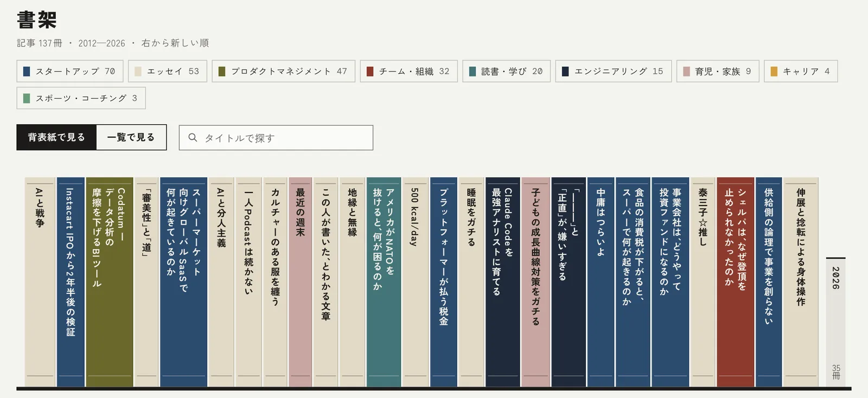Open the Claude Codeを最強アナリストに育てる spine

502,282
